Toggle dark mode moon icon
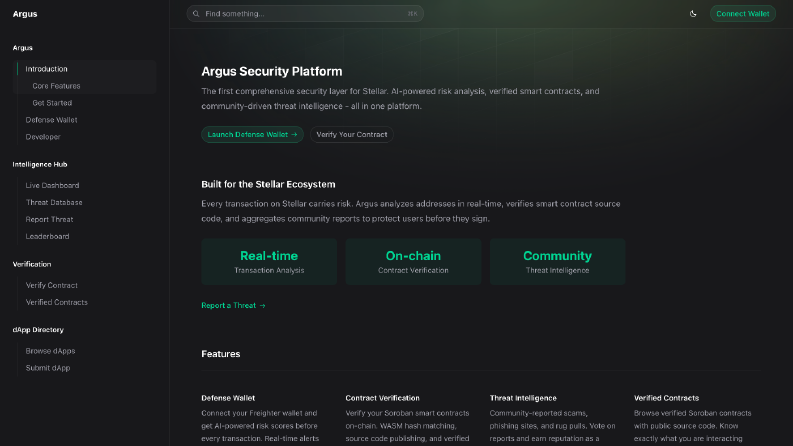Screen dimensions: 793x446 [693, 14]
